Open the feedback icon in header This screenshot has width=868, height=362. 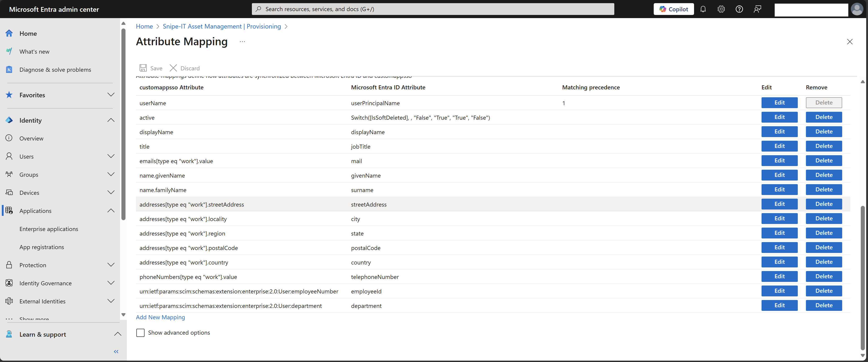coord(757,9)
